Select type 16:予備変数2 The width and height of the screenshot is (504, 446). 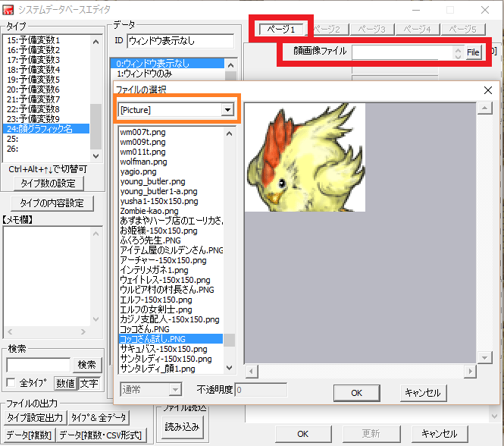46,50
